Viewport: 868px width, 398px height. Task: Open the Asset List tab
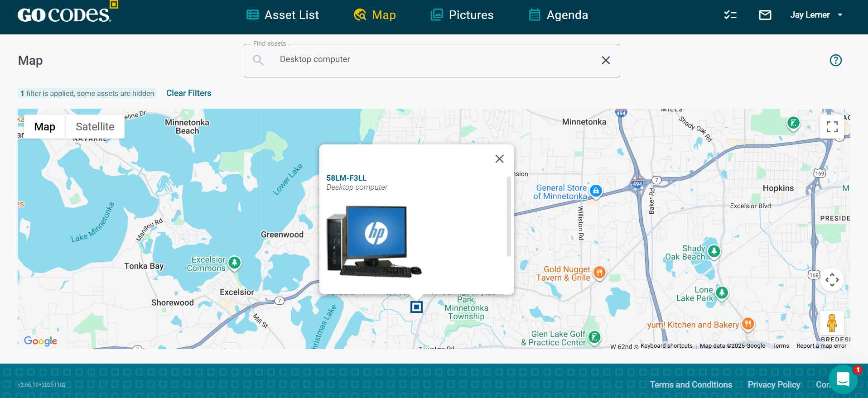(283, 15)
